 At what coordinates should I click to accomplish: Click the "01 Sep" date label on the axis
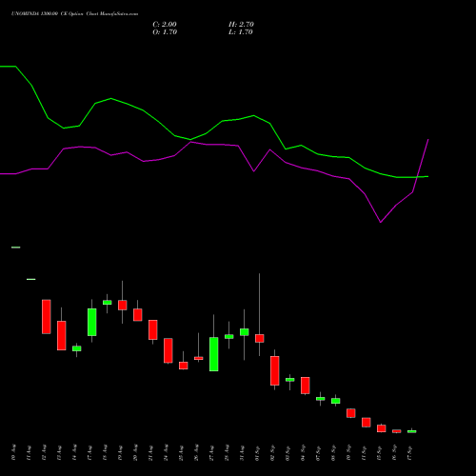pyautogui.click(x=257, y=453)
